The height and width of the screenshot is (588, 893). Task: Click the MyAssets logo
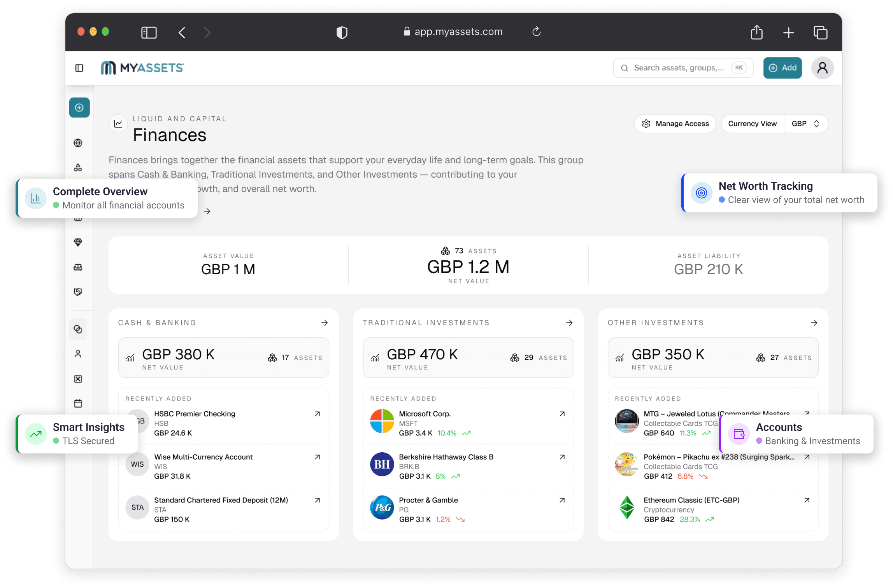[x=142, y=68]
